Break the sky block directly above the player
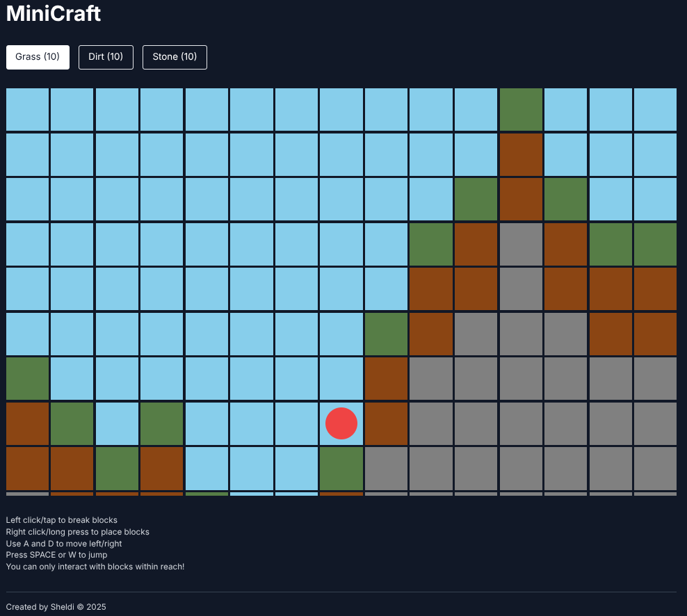Viewport: 687px width, 616px height. tap(341, 378)
